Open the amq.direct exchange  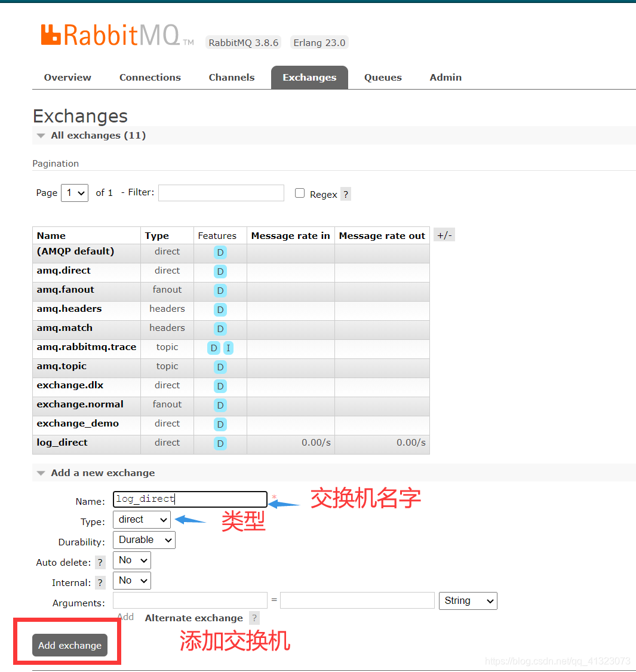tap(63, 271)
